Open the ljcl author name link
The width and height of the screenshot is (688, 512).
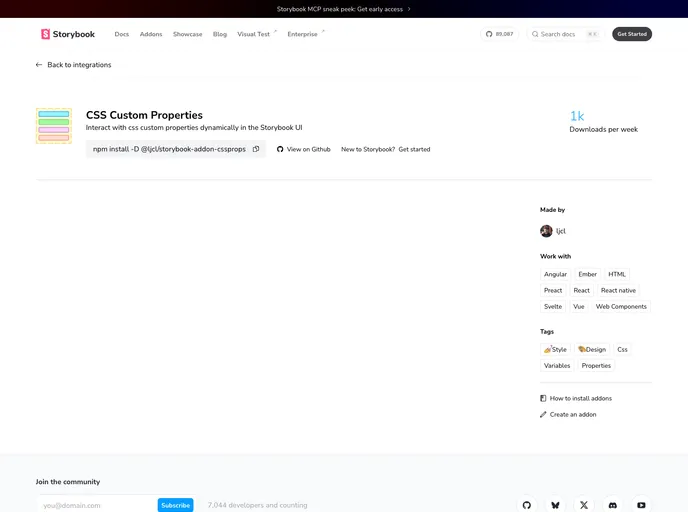point(561,231)
